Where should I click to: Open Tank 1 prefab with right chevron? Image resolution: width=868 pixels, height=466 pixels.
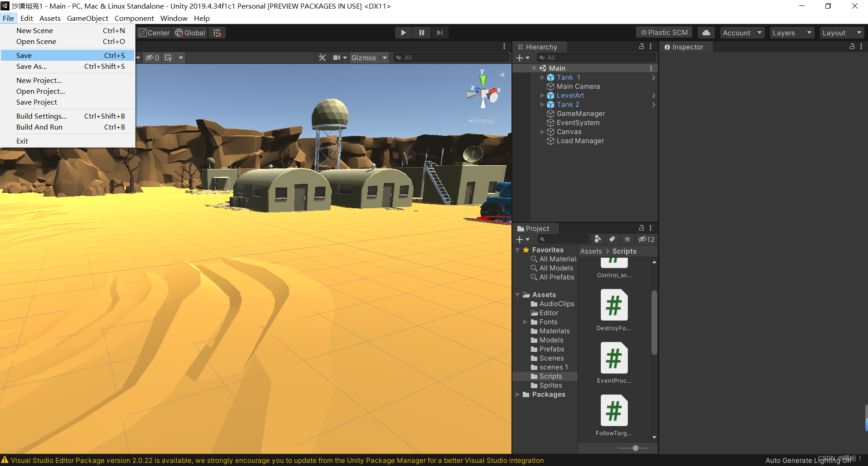pos(653,77)
